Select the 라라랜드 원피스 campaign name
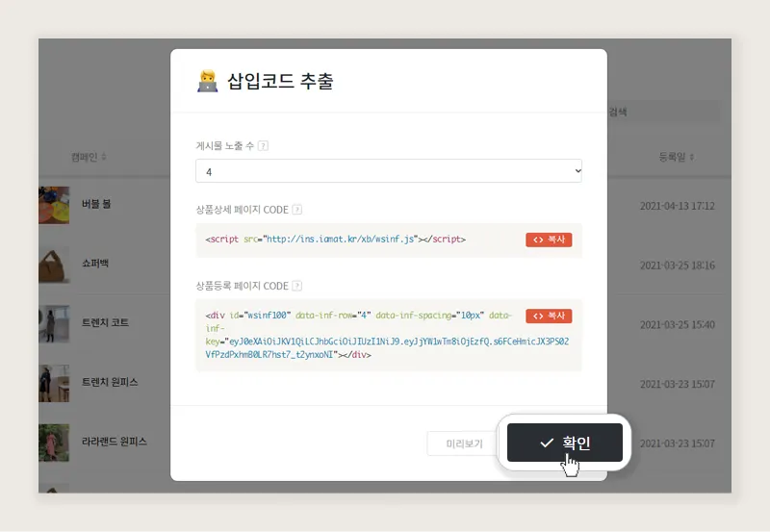The width and height of the screenshot is (770, 532). click(115, 442)
